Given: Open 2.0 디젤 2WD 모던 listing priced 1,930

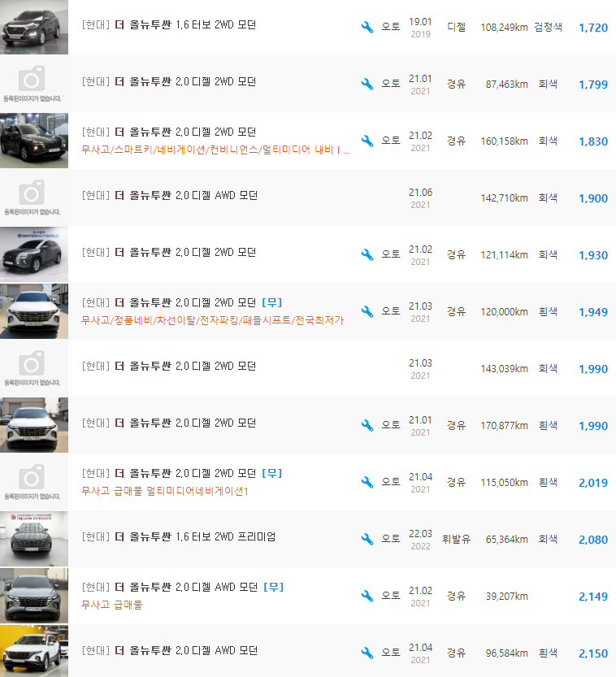Looking at the screenshot, I should click(x=169, y=252).
